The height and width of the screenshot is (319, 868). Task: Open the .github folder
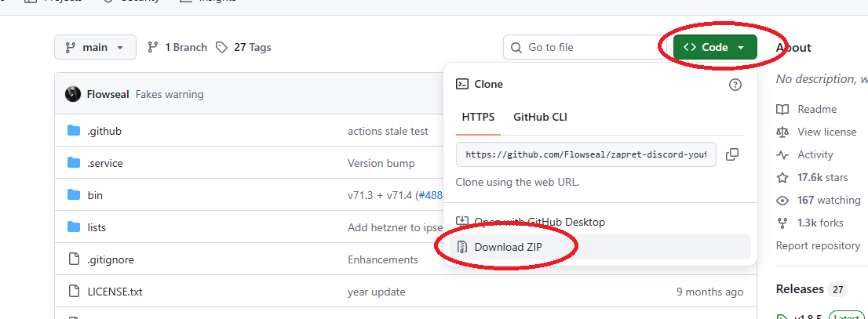104,132
